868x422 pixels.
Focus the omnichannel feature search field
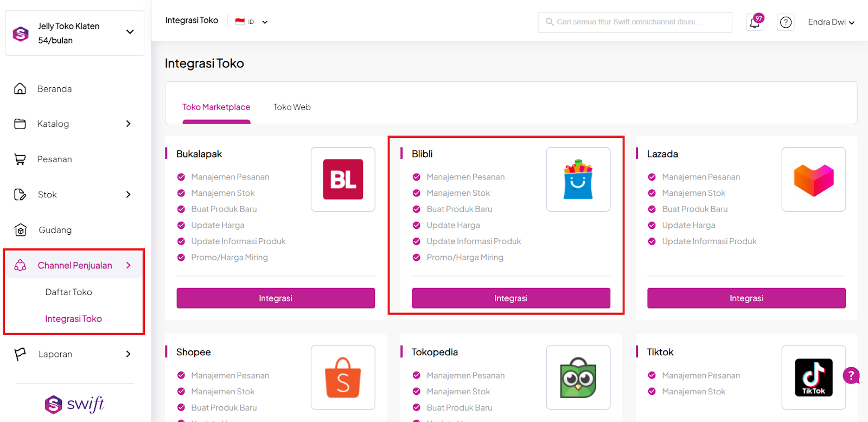point(635,22)
